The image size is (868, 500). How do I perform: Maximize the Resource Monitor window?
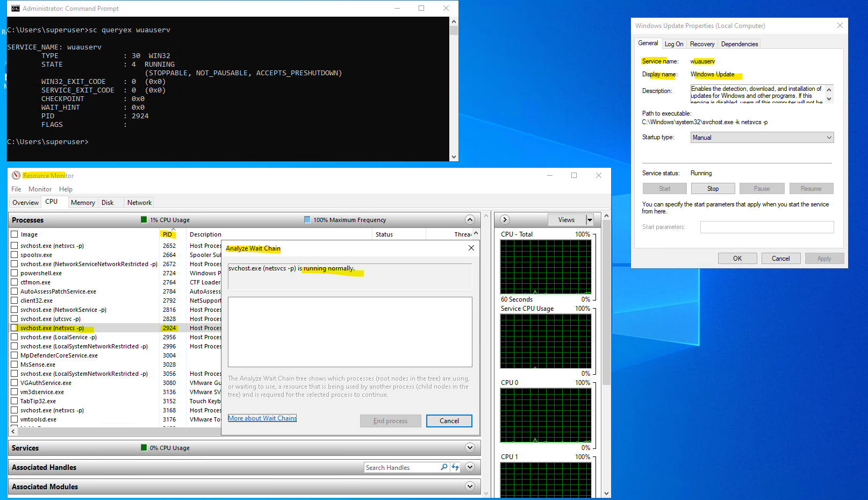tap(574, 175)
